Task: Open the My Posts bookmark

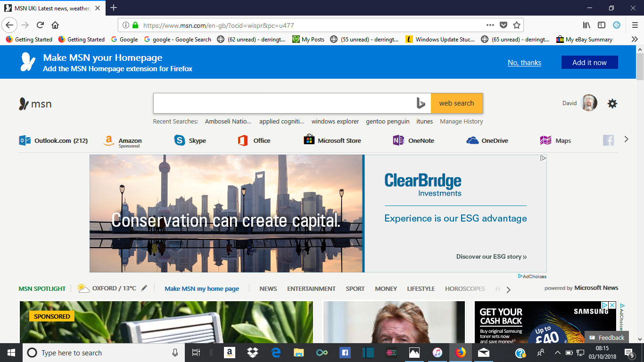Action: 308,39
